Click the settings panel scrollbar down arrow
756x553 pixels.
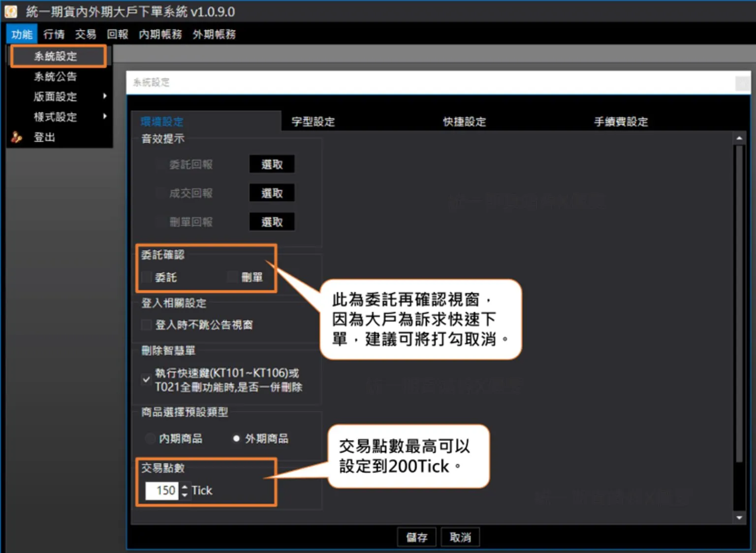coord(739,518)
